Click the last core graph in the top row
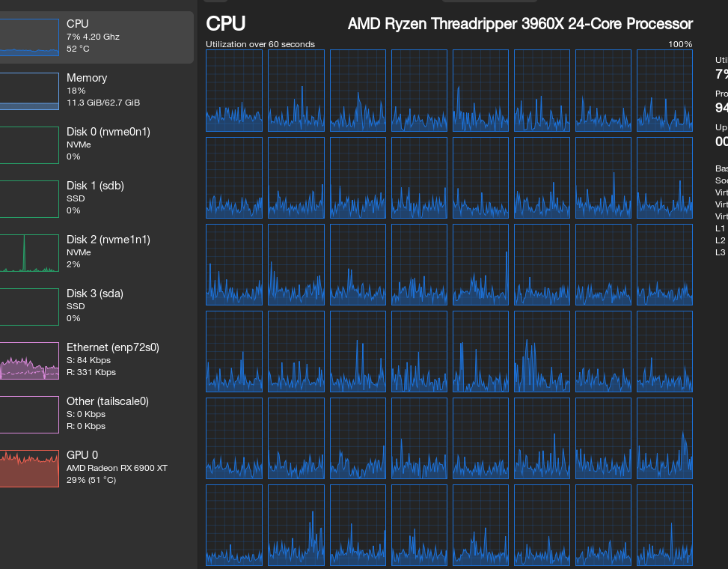Viewport: 728px width, 569px height. 664,91
